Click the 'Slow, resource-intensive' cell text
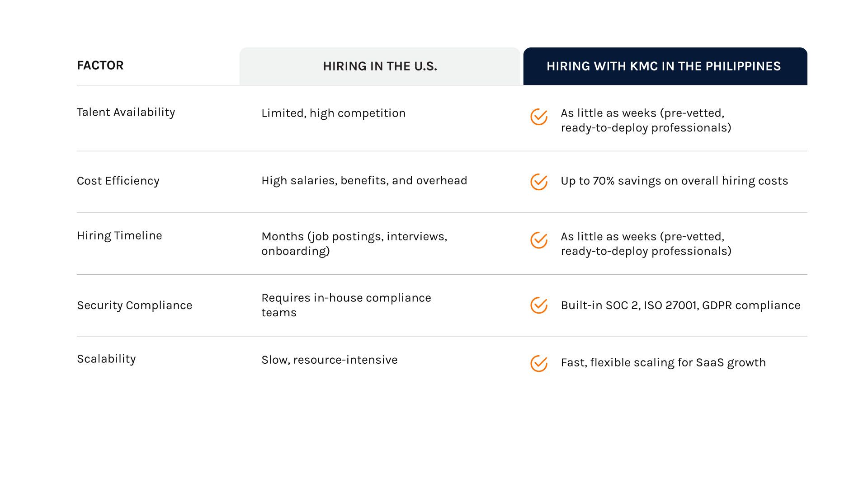 [329, 360]
